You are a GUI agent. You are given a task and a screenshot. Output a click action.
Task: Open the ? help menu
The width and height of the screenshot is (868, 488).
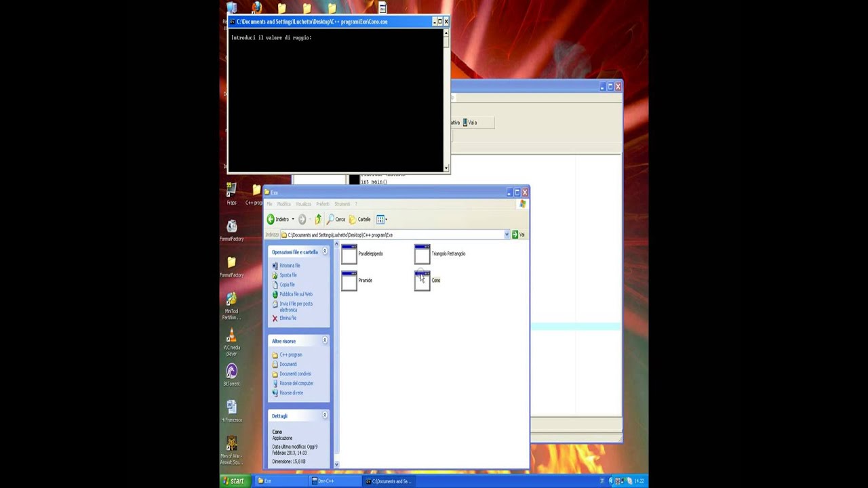pos(356,204)
